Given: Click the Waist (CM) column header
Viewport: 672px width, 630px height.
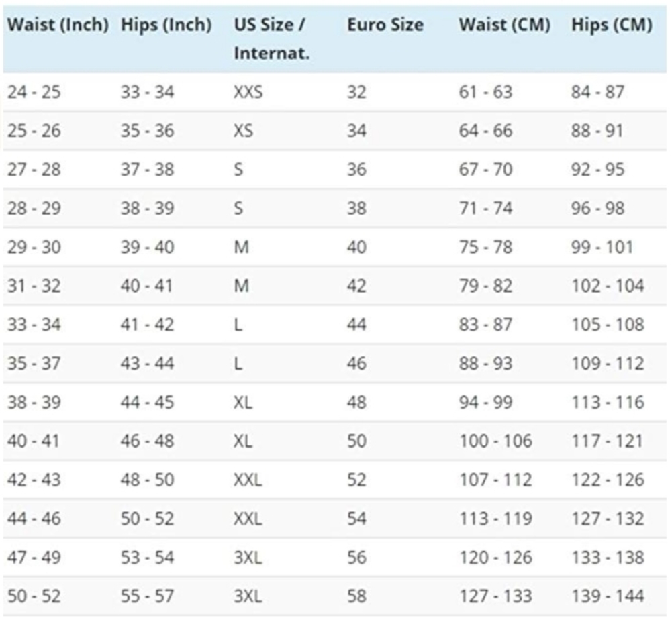Looking at the screenshot, I should (x=504, y=25).
